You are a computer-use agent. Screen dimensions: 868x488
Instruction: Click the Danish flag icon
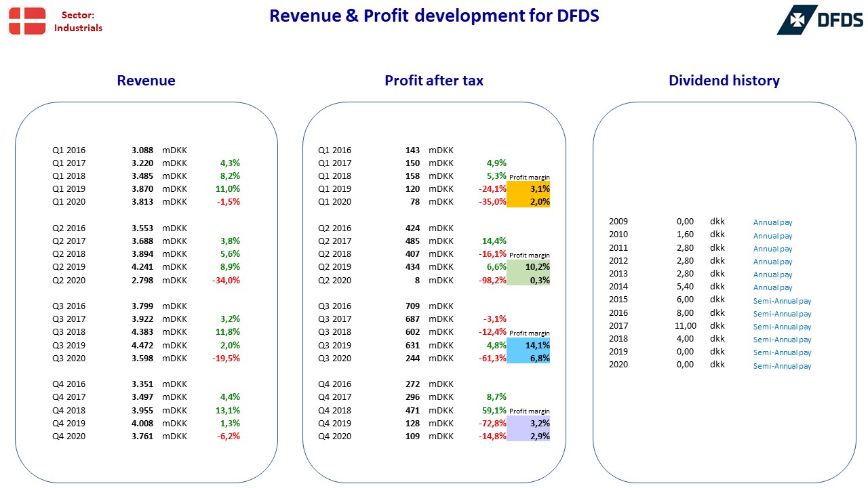coord(27,21)
